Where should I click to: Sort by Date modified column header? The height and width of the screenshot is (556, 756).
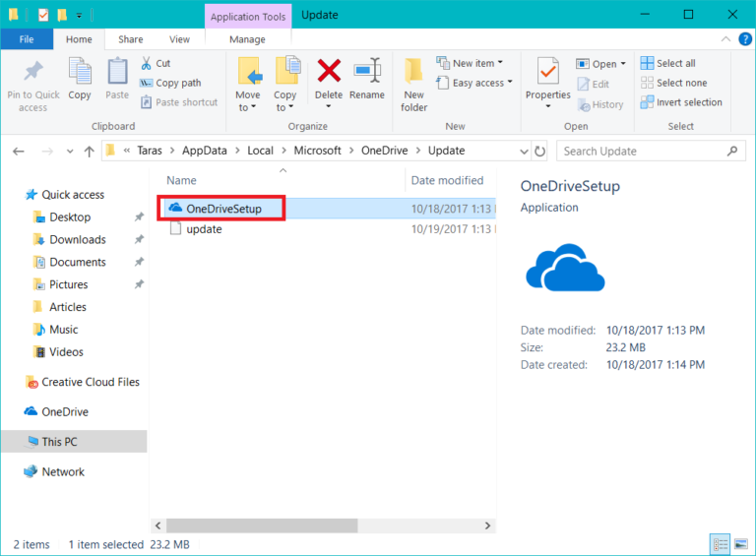(x=447, y=180)
